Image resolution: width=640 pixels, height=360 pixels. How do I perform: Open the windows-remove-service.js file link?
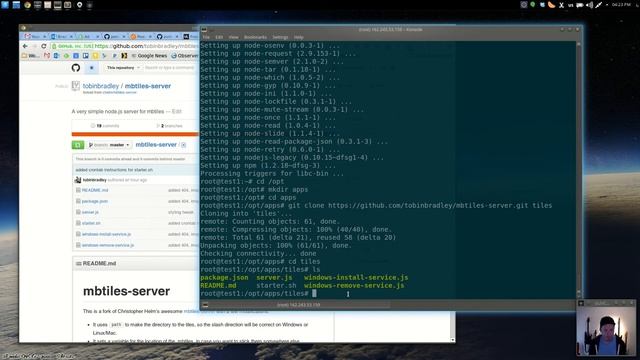(x=108, y=245)
